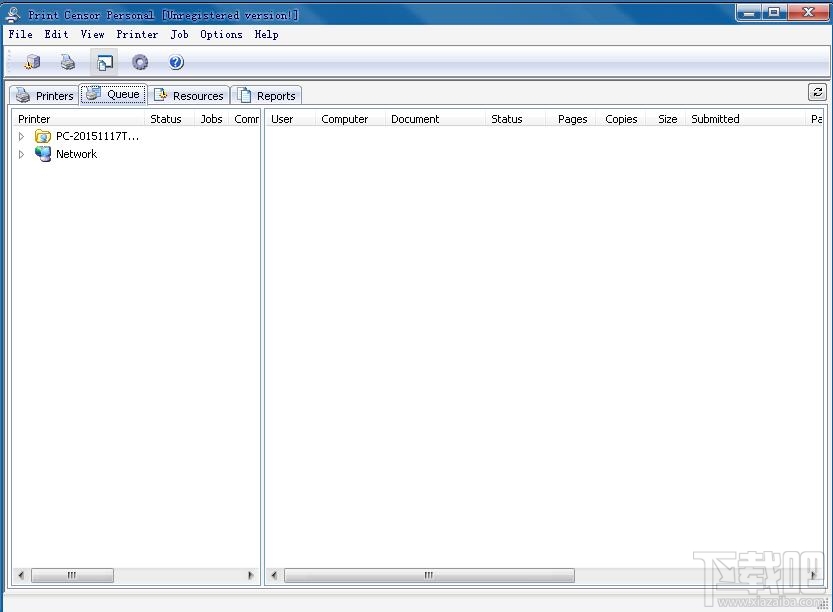Click the job list Status column header

click(515, 119)
